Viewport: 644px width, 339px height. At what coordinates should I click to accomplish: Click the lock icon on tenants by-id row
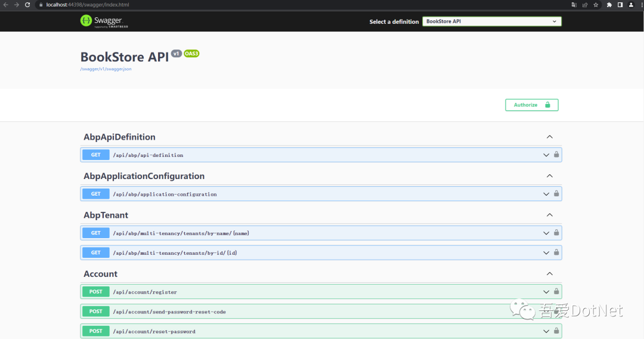[556, 252]
